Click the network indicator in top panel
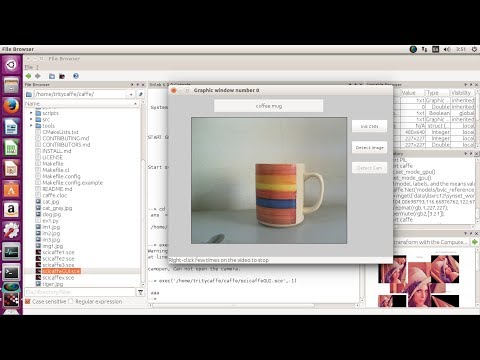Screen dimensions: 480x360 tap(424, 49)
